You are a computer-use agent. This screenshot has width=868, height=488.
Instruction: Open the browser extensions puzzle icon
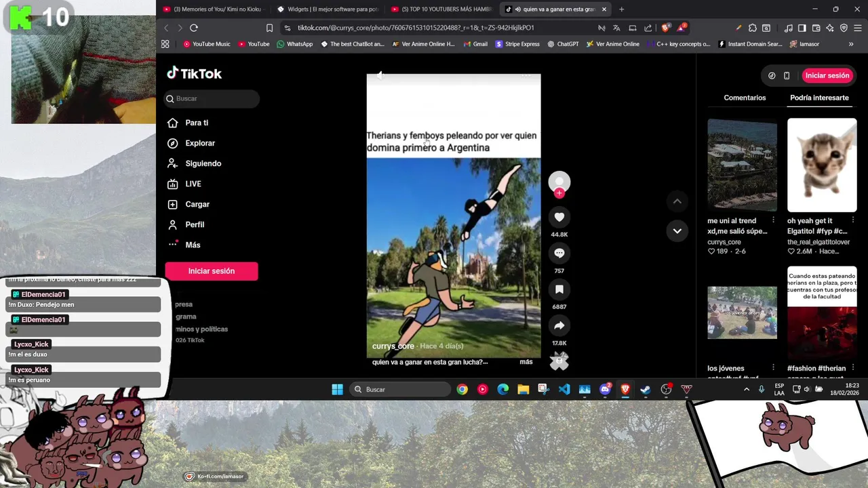[x=753, y=28]
